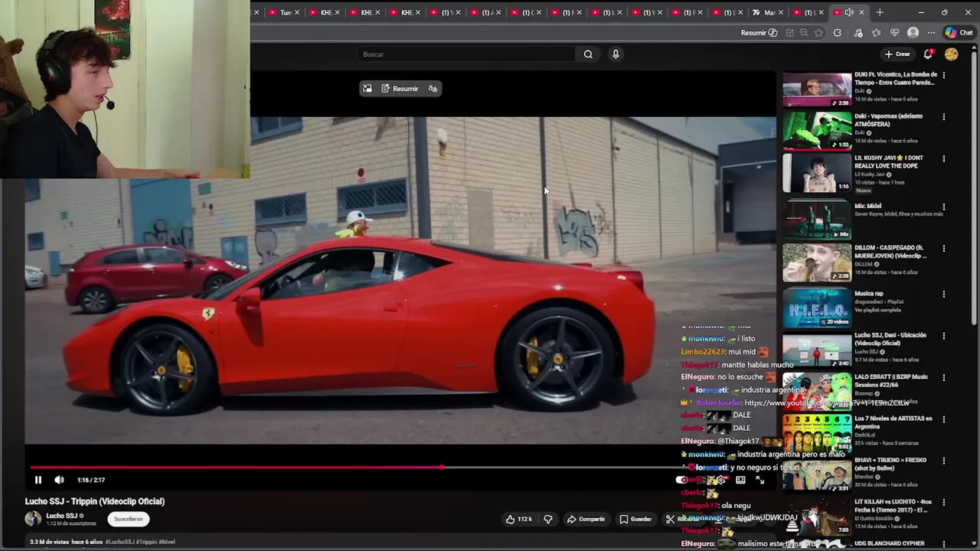
Task: Open the Copilot Chat button
Action: (959, 33)
